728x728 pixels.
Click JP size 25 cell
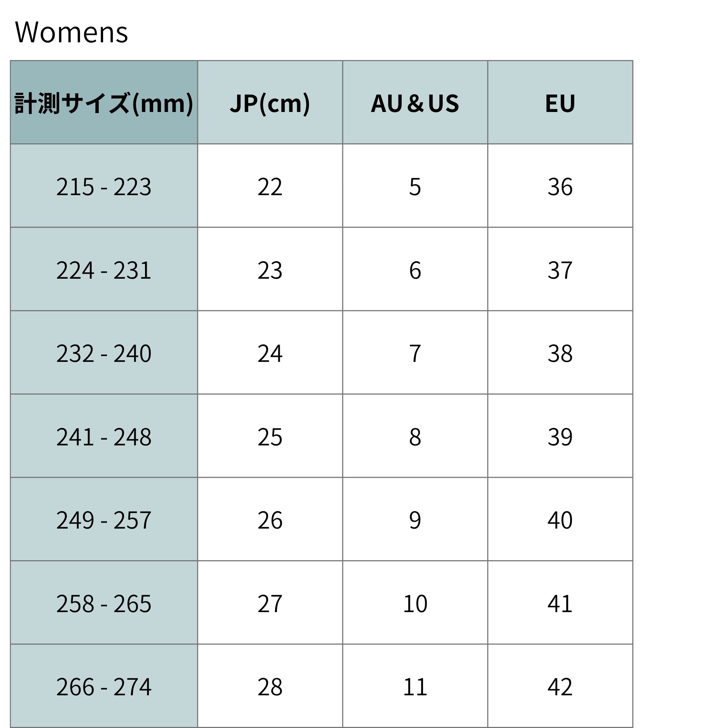pyautogui.click(x=270, y=436)
